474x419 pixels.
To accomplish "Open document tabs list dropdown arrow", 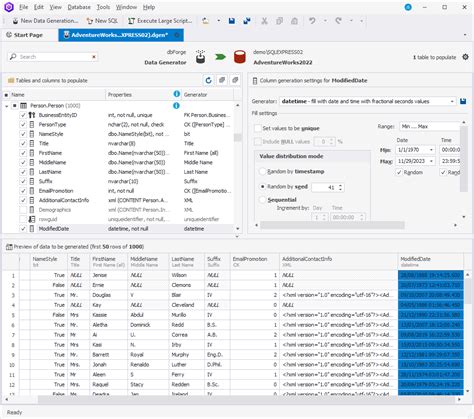I will 465,35.
